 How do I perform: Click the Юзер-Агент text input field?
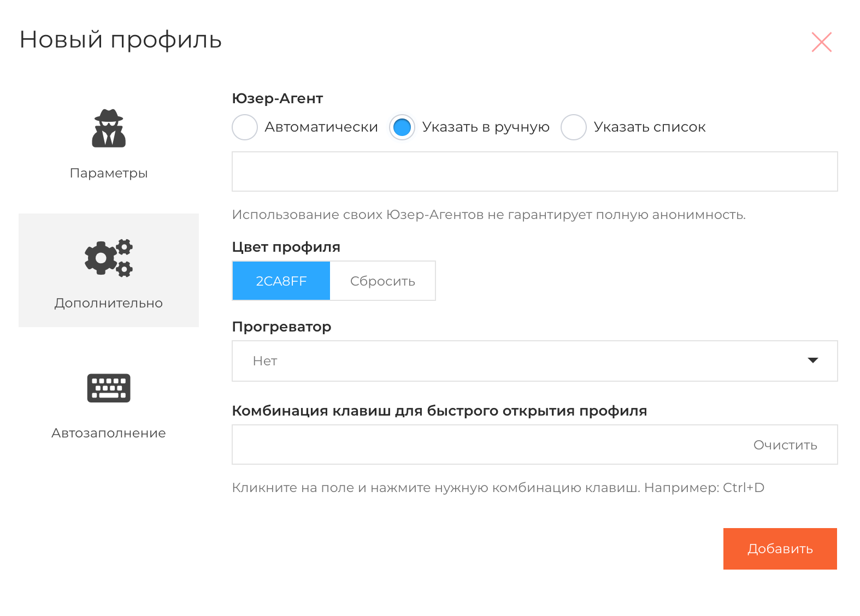534,171
